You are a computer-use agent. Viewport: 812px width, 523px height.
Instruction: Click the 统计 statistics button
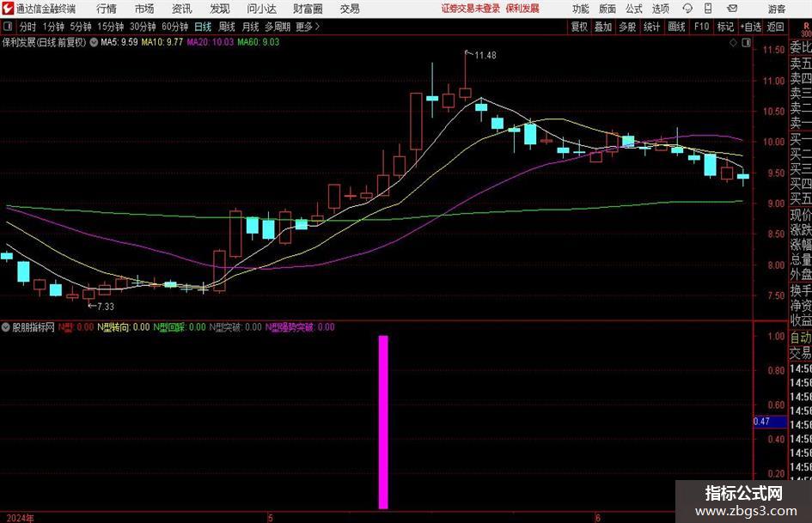coord(651,27)
